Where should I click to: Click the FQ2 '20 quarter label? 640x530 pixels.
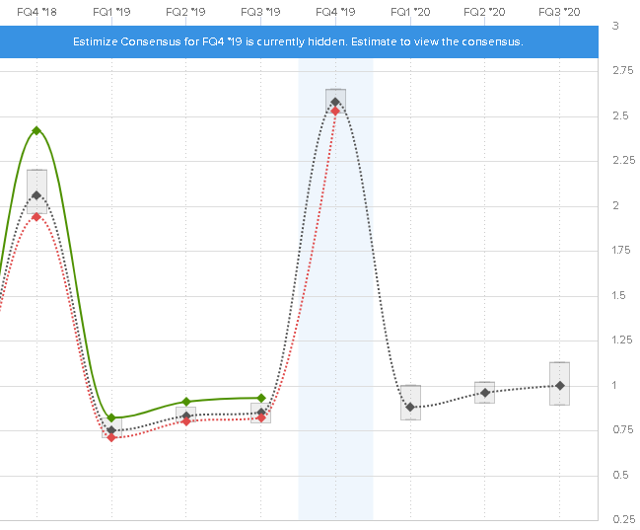484,12
